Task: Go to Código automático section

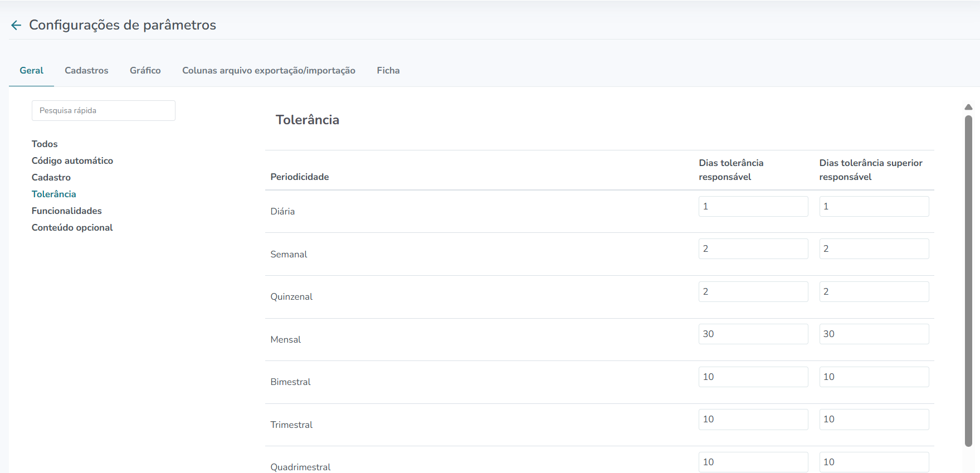Action: point(72,160)
